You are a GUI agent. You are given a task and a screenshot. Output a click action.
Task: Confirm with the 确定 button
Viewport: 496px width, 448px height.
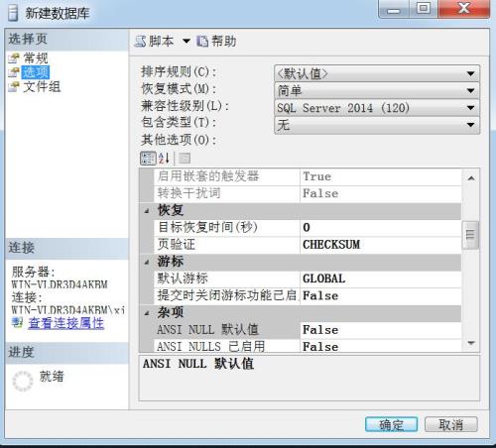[392, 424]
